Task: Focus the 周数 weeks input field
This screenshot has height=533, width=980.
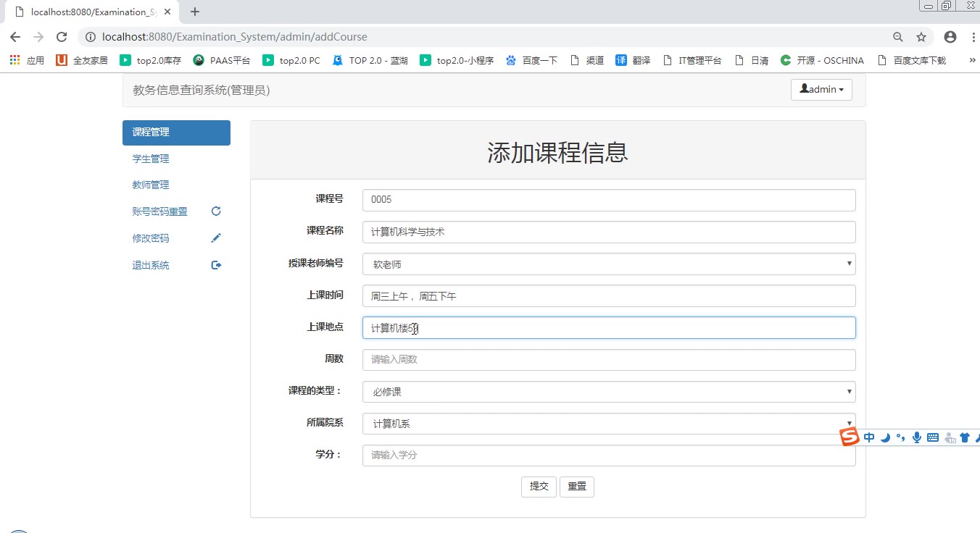Action: (x=608, y=360)
